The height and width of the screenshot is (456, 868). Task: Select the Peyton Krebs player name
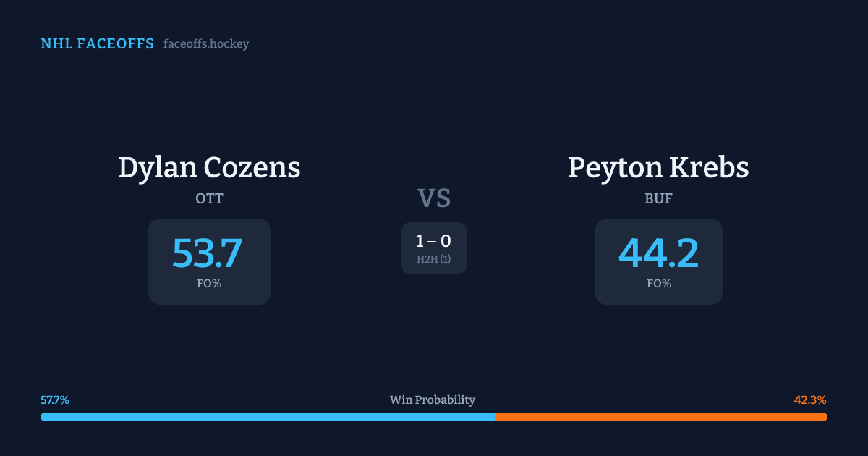click(x=658, y=167)
